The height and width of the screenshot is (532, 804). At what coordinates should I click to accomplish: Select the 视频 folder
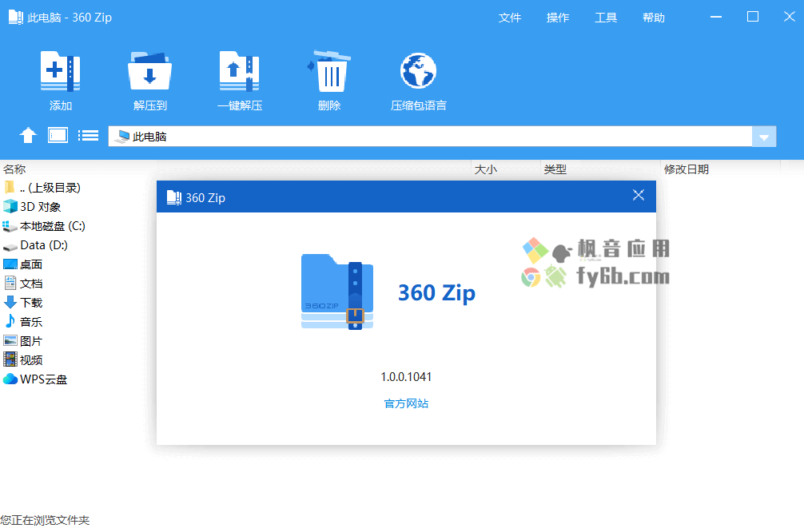coord(22,360)
